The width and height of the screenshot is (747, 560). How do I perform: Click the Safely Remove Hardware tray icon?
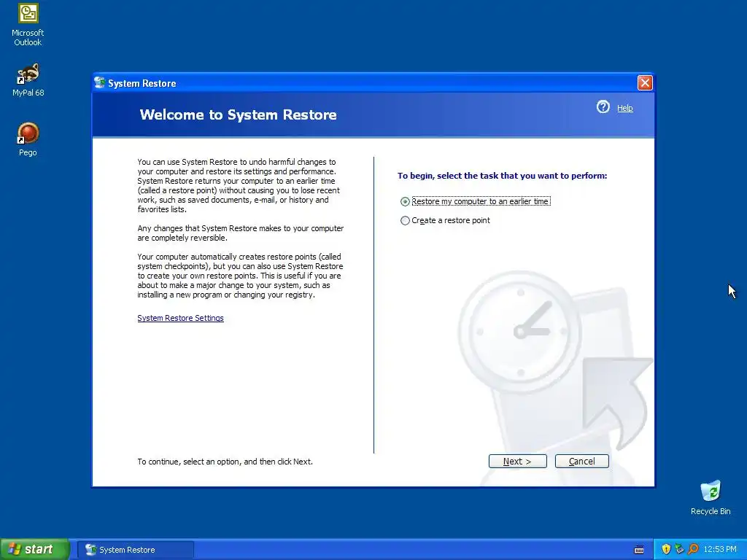[x=679, y=549]
